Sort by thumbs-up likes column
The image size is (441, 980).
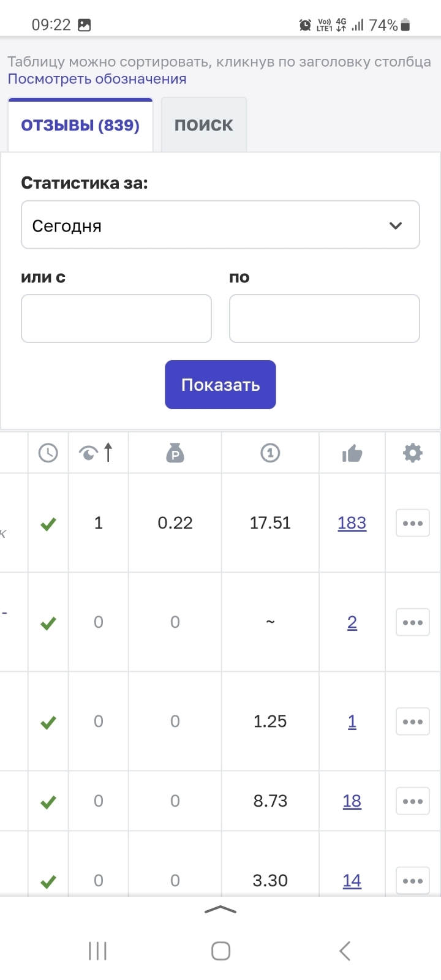(x=352, y=454)
